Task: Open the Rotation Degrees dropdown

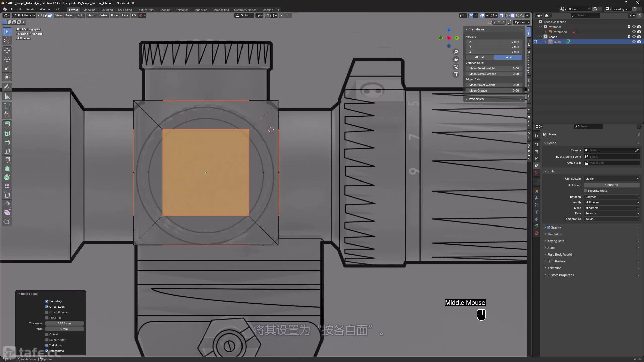Action: 612,197
